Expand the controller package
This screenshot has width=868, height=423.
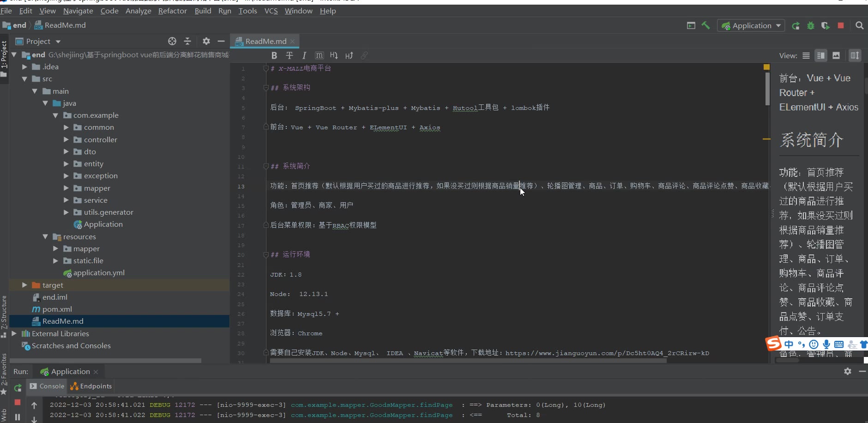tap(66, 139)
